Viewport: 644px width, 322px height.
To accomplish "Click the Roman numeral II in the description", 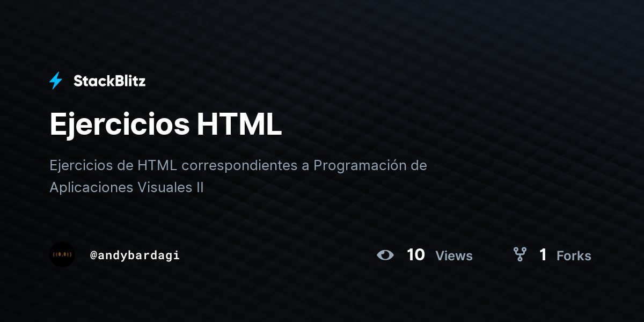I will pyautogui.click(x=199, y=187).
